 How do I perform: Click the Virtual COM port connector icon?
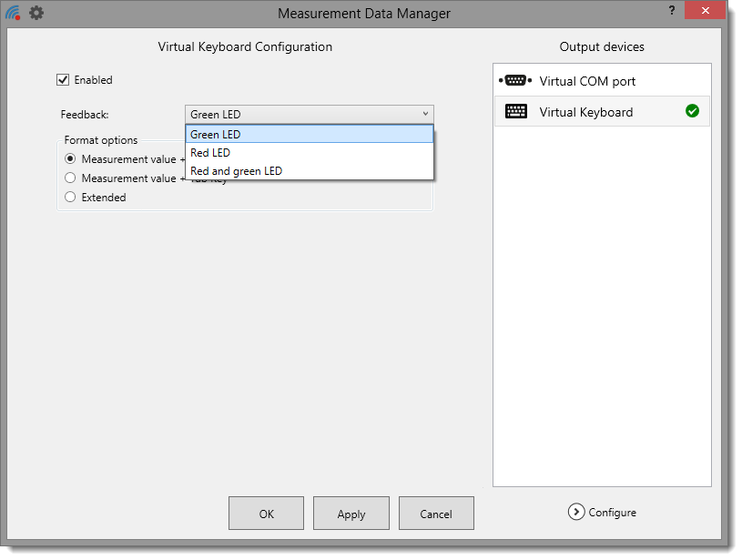coord(515,81)
